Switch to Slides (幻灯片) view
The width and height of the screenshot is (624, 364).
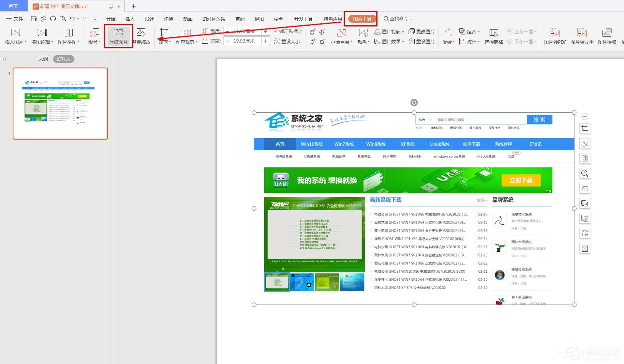[x=64, y=59]
